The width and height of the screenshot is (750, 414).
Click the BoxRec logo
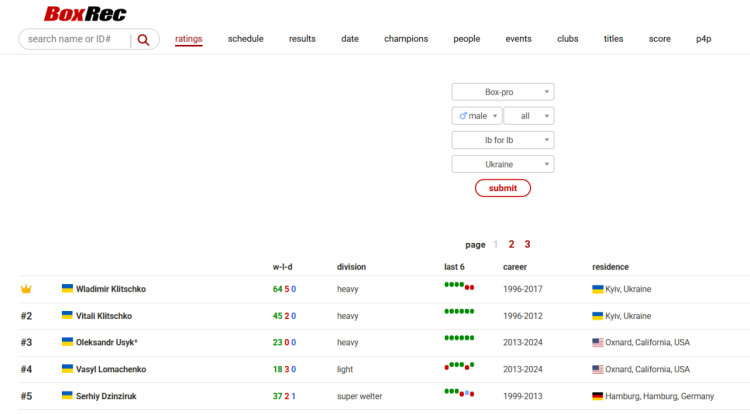[85, 14]
